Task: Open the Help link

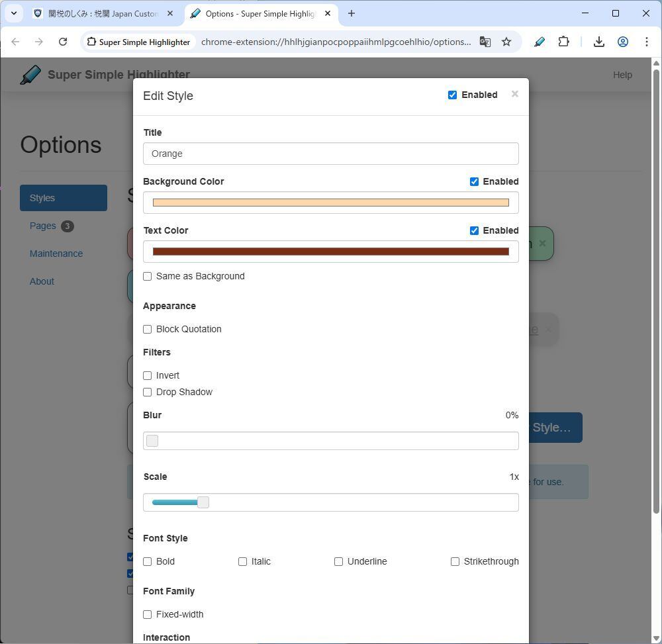Action: click(x=622, y=75)
